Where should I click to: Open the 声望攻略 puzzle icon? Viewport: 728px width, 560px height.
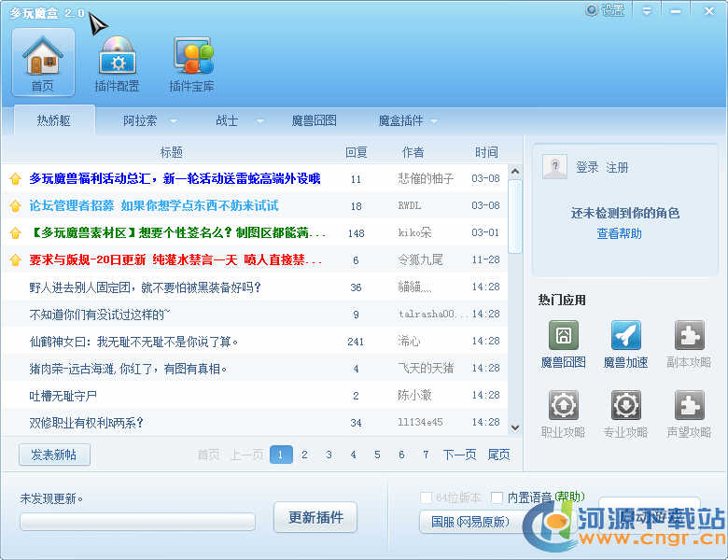point(689,406)
